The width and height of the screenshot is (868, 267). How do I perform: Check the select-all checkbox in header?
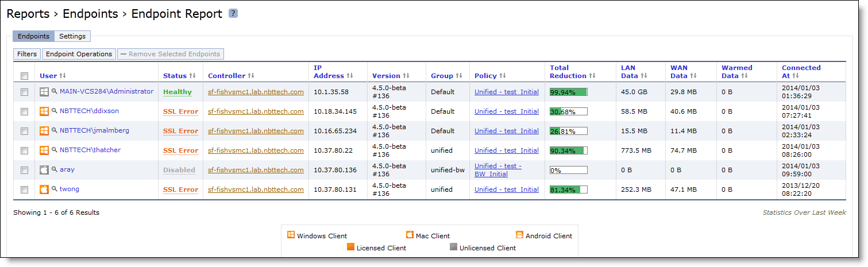pyautogui.click(x=24, y=76)
